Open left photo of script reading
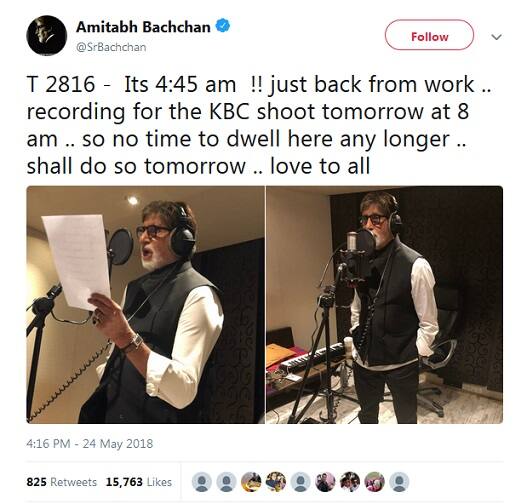Viewport: 527px width, 504px height. [146, 304]
